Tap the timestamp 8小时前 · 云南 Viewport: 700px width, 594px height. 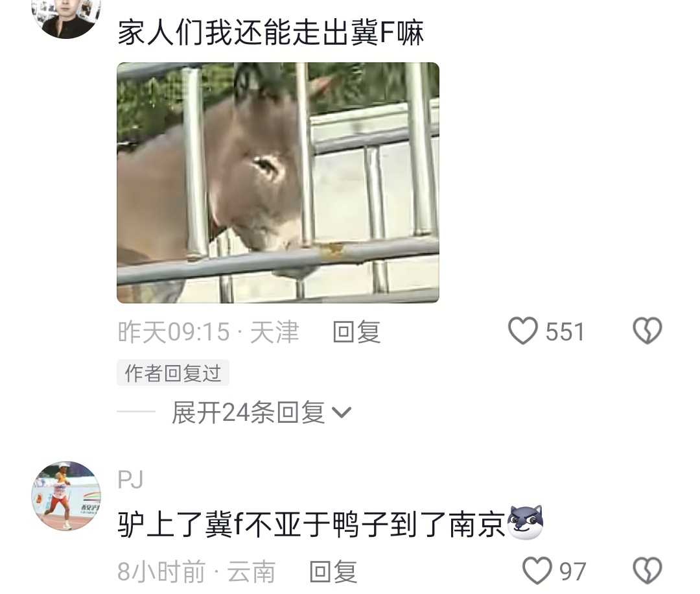tap(196, 572)
